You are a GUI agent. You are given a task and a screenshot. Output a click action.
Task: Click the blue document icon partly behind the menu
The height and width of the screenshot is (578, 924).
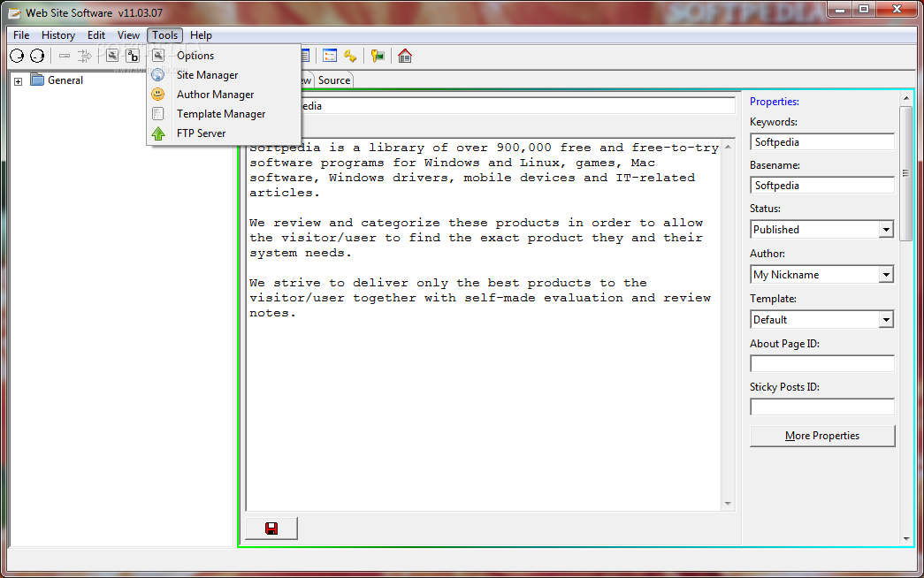click(x=305, y=56)
